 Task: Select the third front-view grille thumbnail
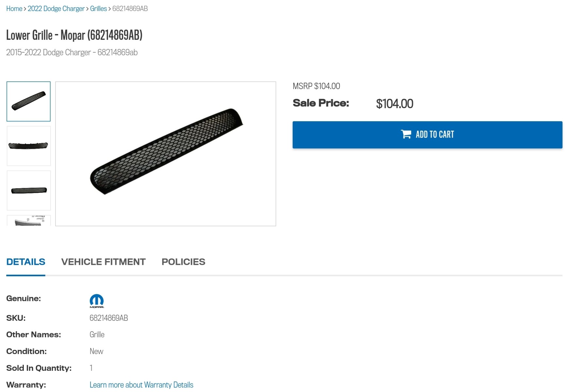[x=29, y=190]
